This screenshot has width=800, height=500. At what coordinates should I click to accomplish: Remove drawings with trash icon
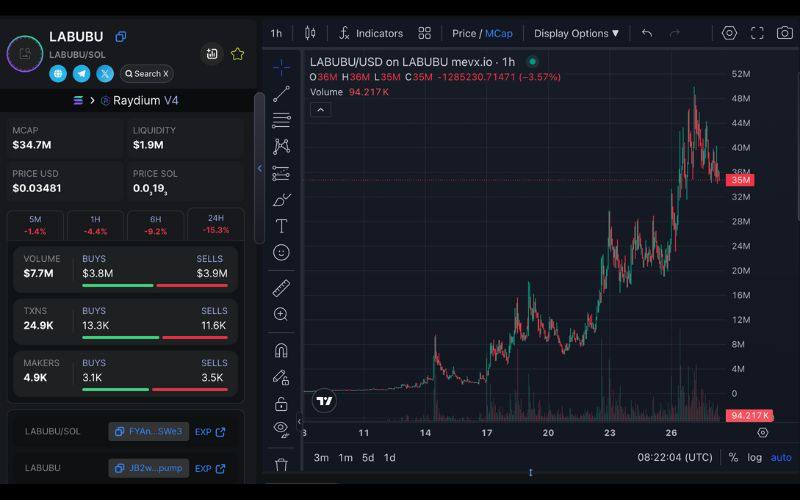coord(281,464)
